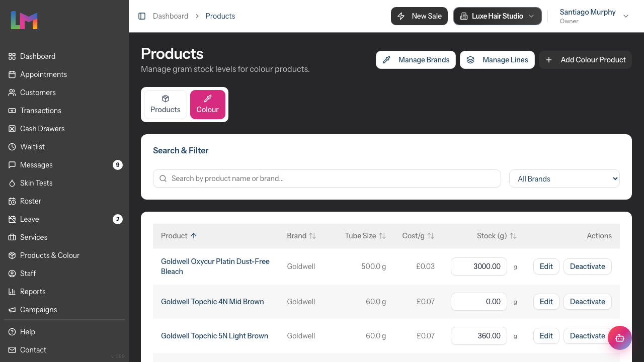Expand Santiago Murphy user menu chevron
Screen dimensions: 644x362
pos(626,16)
